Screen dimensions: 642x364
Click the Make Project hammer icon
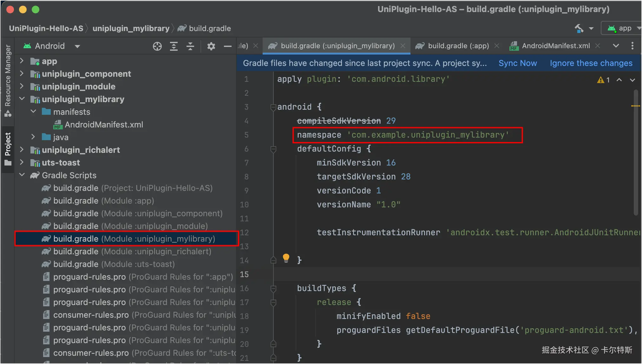click(x=579, y=29)
